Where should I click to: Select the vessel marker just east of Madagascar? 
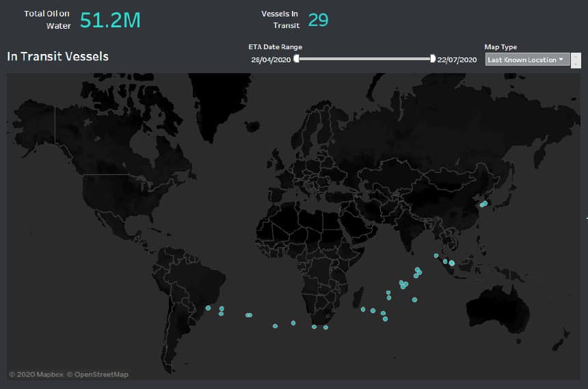coord(363,310)
